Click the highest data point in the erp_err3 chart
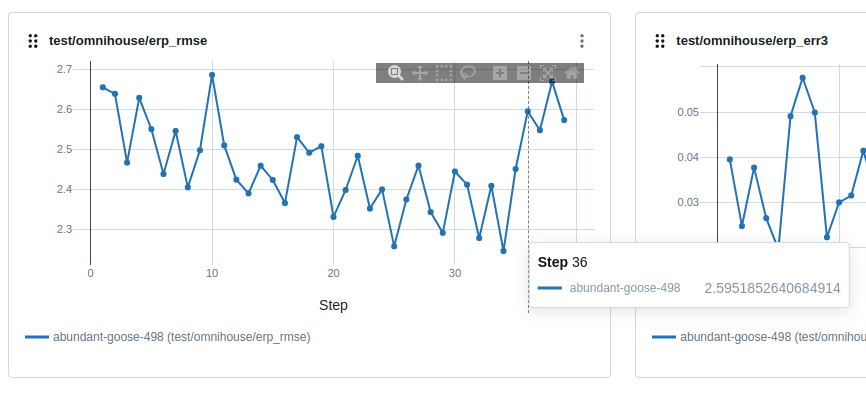Viewport: 866px width, 396px height. 802,78
